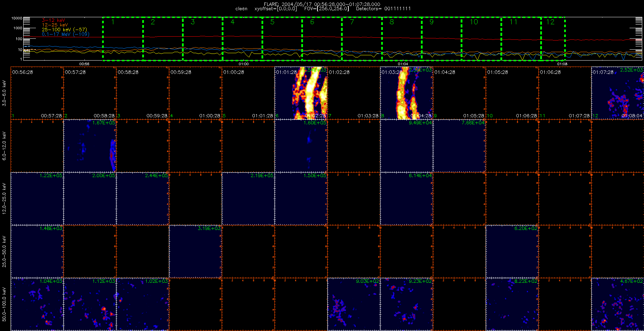Click the 00:59:28 start-time label of panel 4

coord(181,72)
